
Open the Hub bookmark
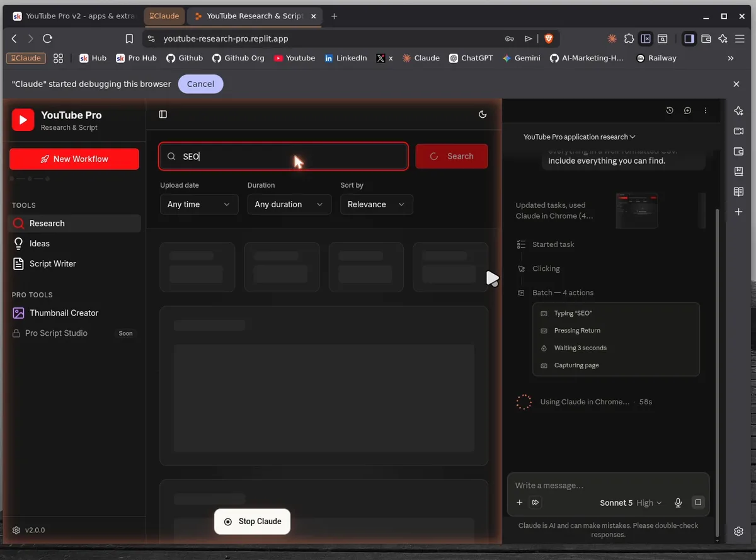[93, 58]
